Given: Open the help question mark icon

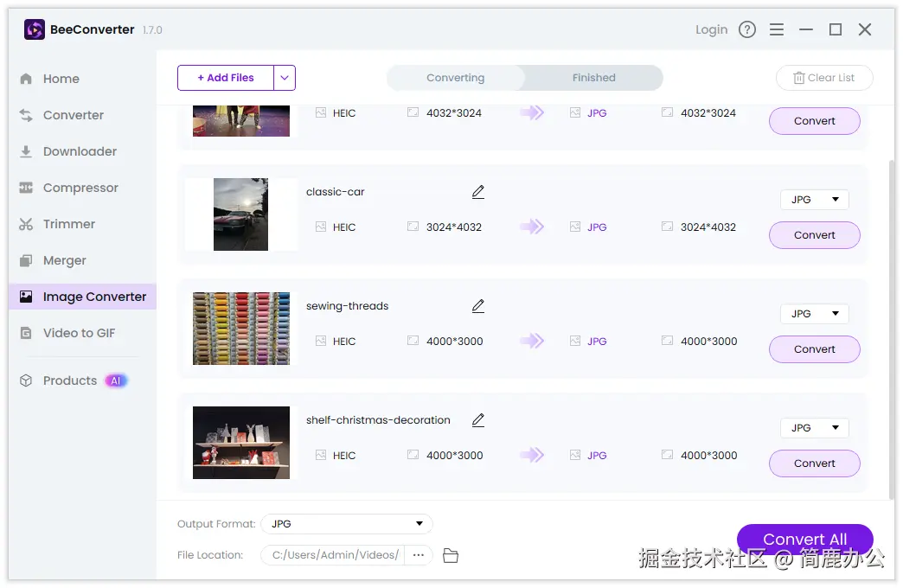Looking at the screenshot, I should [x=747, y=29].
